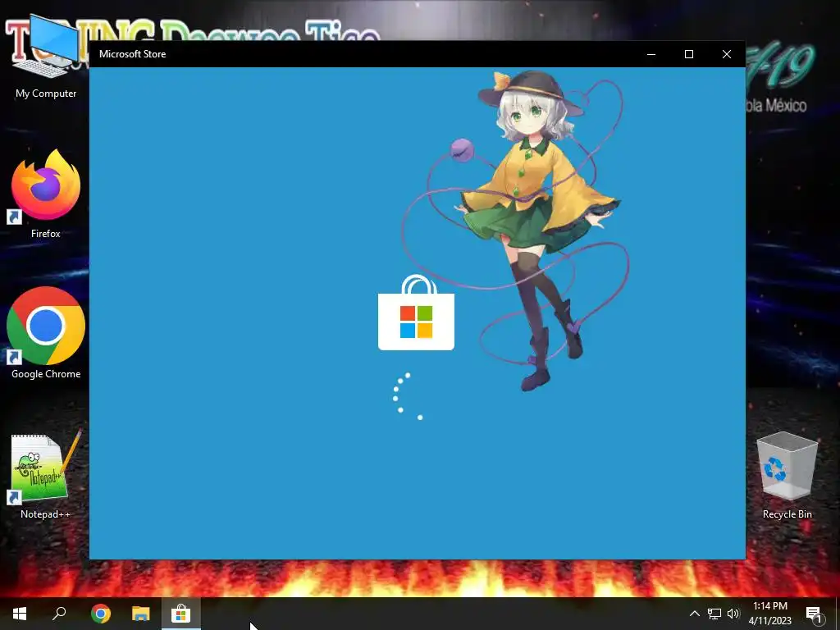Click the Notepad++ label text

coord(46,514)
